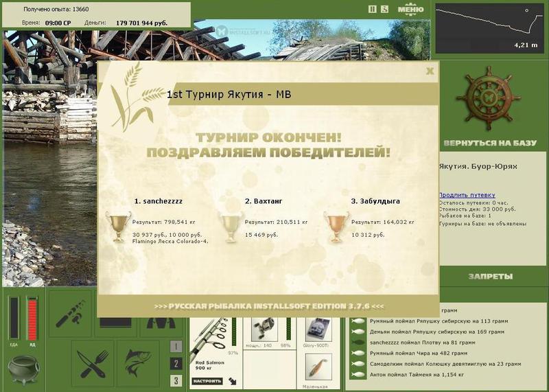Open the jacket clothing icon
Screen dimensions: 549x392
click(161, 323)
